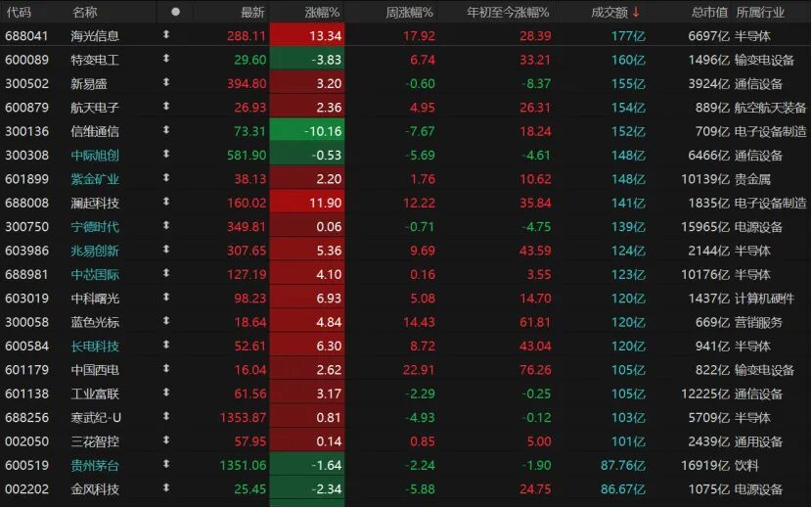The height and width of the screenshot is (508, 812).
Task: Click the pin icon in 澜起科技 row
Action: (166, 202)
